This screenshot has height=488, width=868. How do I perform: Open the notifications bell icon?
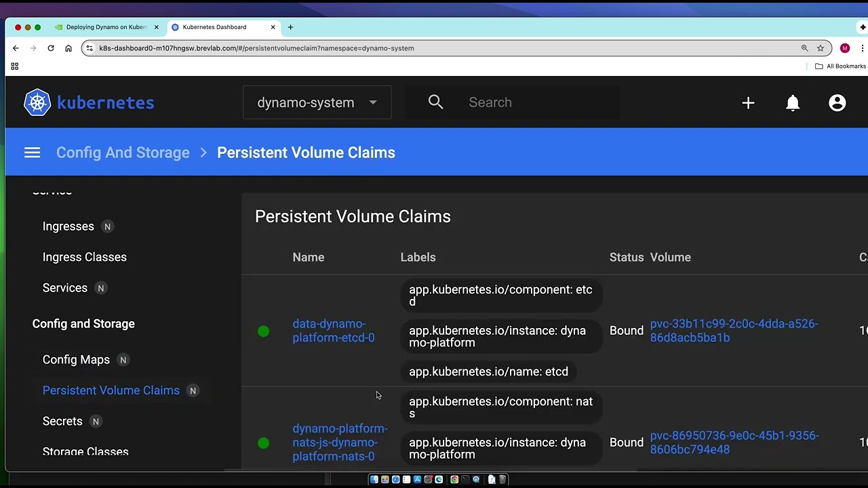tap(793, 102)
